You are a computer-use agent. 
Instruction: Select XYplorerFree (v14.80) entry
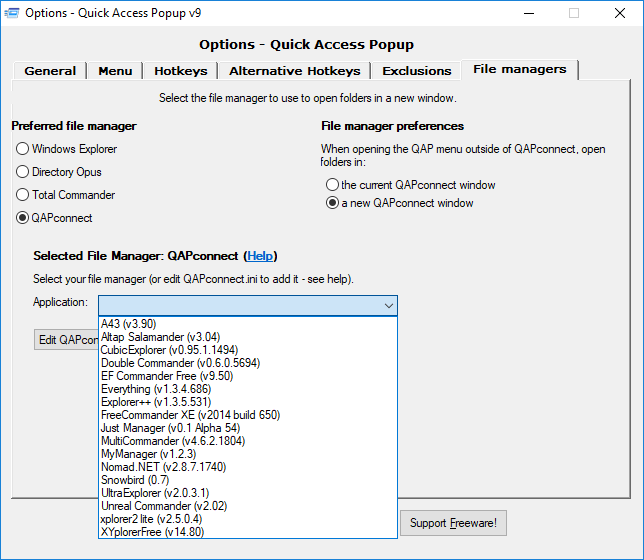[x=248, y=532]
